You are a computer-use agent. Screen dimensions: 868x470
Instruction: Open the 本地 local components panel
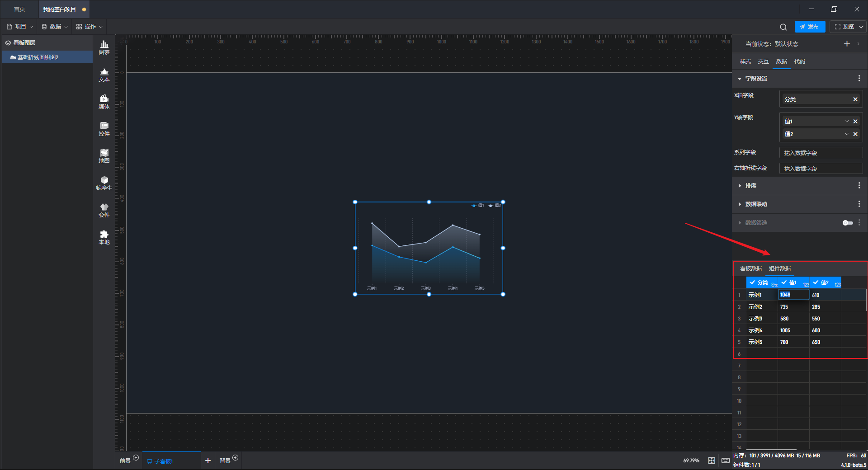point(104,237)
